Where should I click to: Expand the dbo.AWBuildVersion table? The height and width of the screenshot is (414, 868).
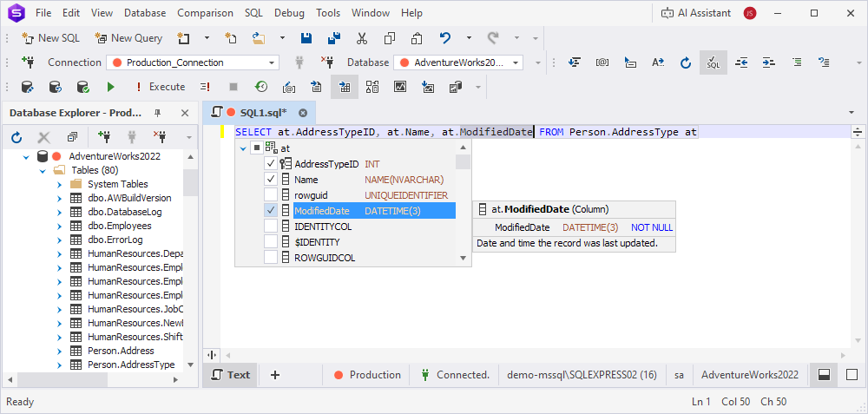[x=59, y=198]
